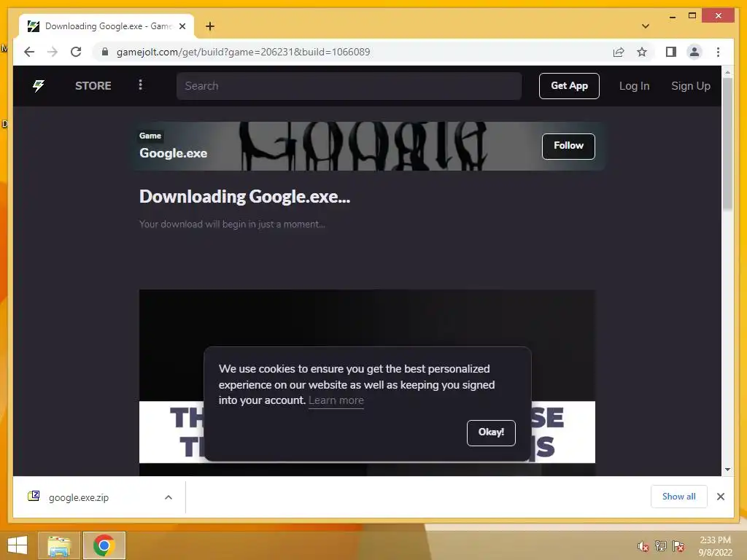Image resolution: width=747 pixels, height=560 pixels.
Task: Share this page using the share icon
Action: pyautogui.click(x=619, y=52)
